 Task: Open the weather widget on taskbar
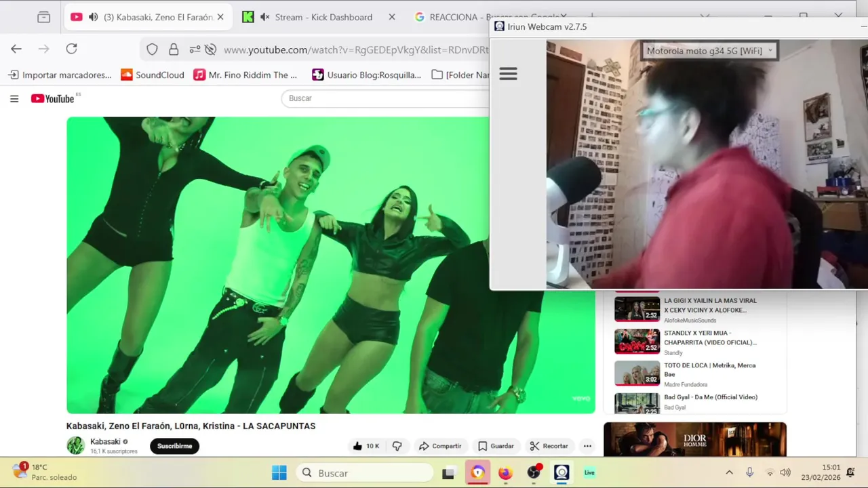(45, 472)
